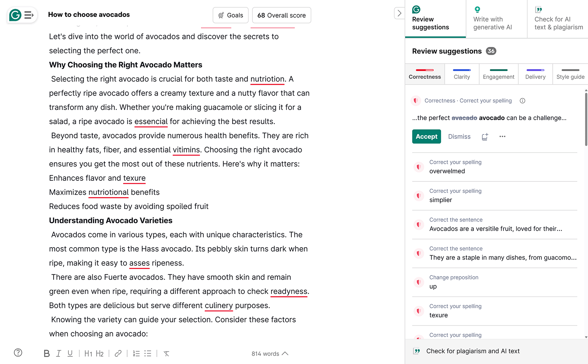Toggle italic formatting
The image size is (588, 364).
pos(58,353)
